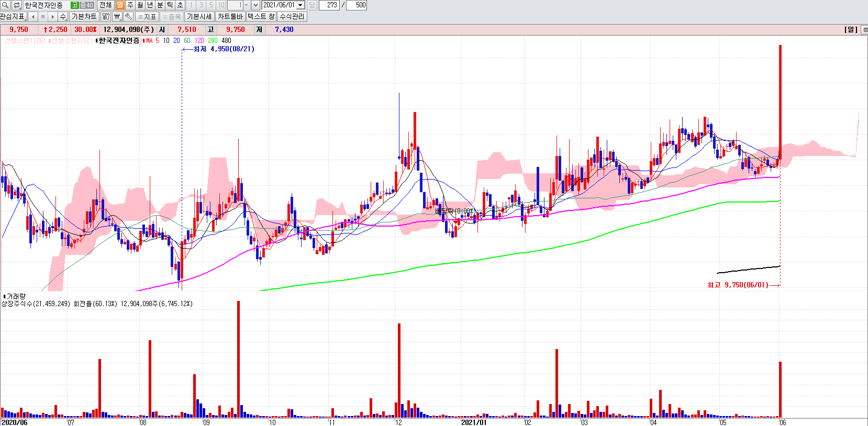Click the stop square playback icon

[43, 17]
